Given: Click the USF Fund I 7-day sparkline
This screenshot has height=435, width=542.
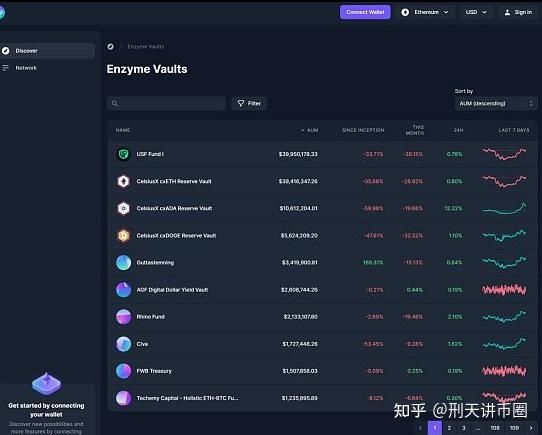Looking at the screenshot, I should pyautogui.click(x=504, y=154).
